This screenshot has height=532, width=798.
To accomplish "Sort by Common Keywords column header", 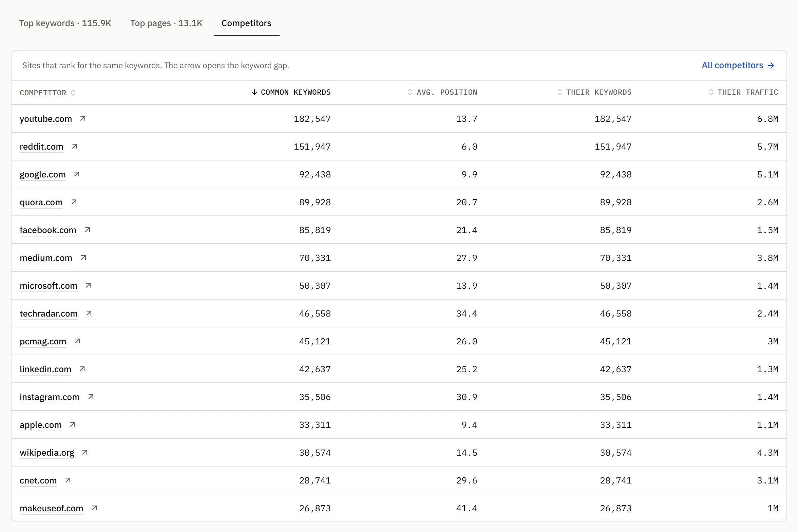I will tap(291, 92).
